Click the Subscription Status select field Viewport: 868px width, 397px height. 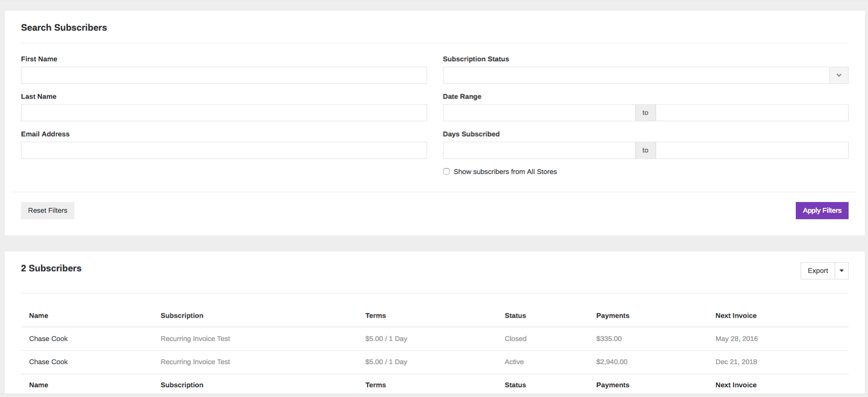[x=645, y=75]
